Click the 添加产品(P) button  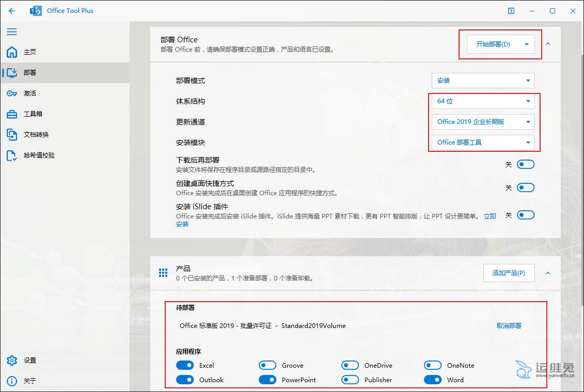click(x=509, y=273)
